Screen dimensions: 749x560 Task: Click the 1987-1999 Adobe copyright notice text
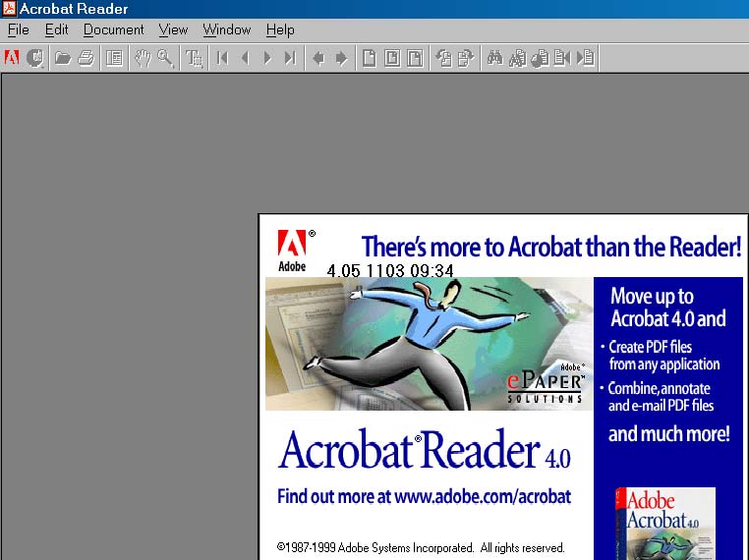pos(421,547)
